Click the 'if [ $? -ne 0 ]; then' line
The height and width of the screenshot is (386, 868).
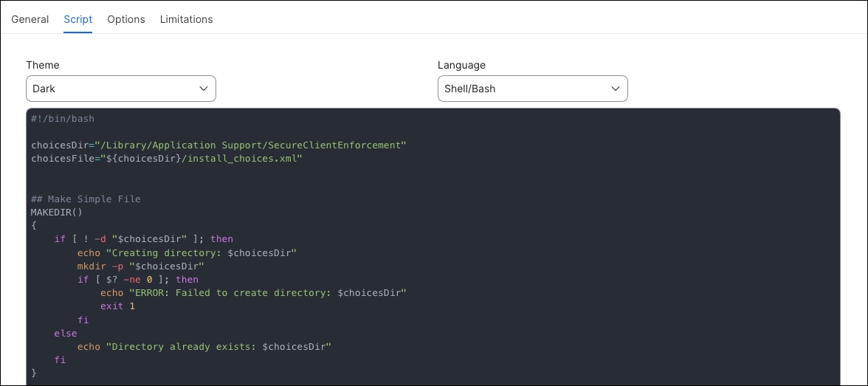(138, 280)
